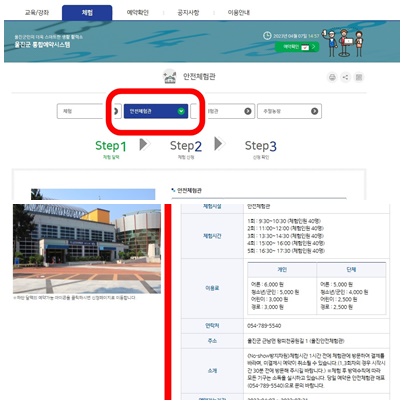
Task: Click the 어른 : 5,000 원 group fee
Action: pos(336,284)
